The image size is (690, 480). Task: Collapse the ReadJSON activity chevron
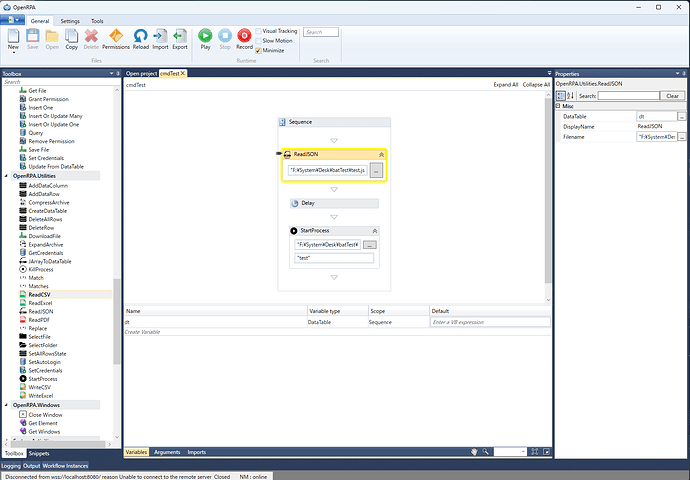(381, 154)
